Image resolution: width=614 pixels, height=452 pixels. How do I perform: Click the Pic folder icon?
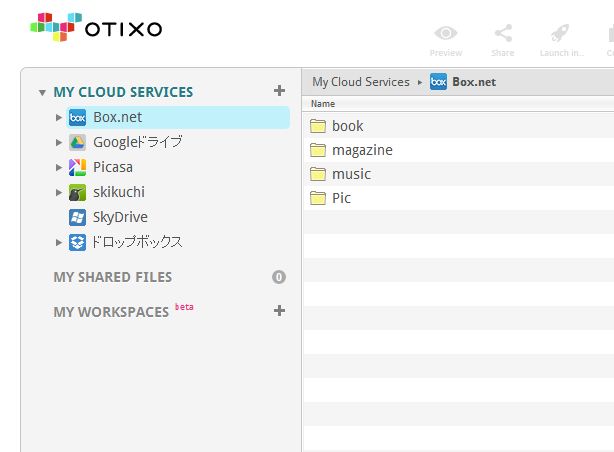[x=318, y=198]
